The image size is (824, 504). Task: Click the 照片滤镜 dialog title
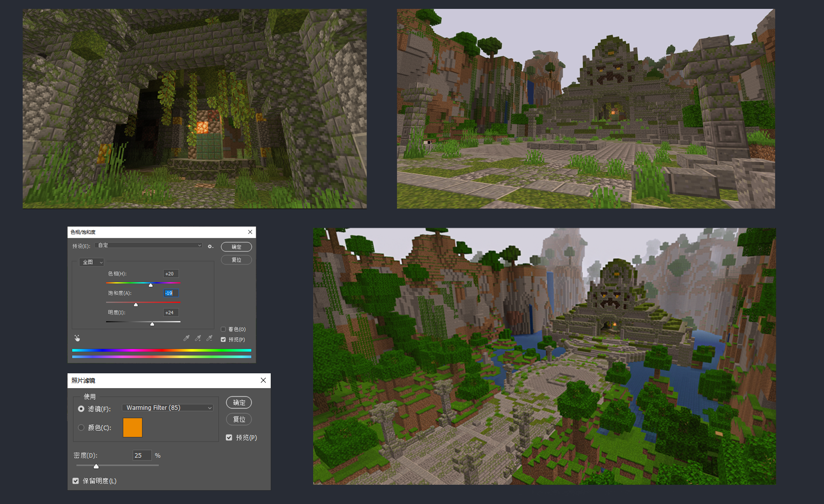tap(83, 380)
